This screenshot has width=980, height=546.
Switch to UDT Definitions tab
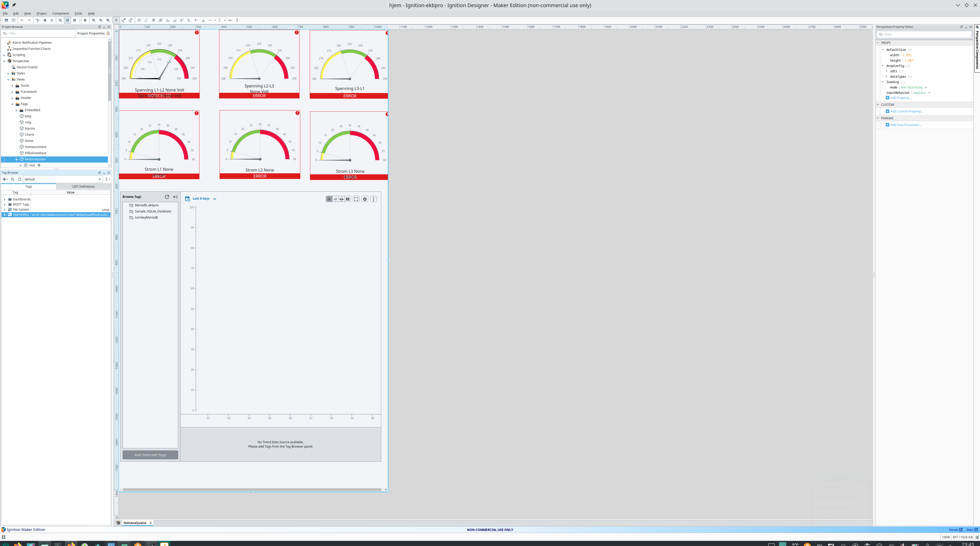pos(83,187)
